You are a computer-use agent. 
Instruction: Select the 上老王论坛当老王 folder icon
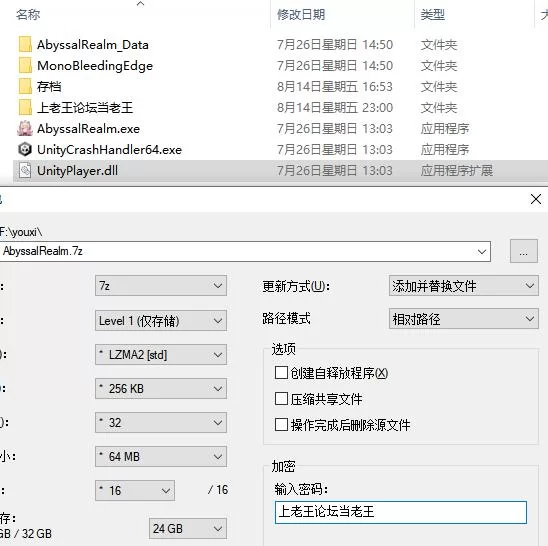(25, 107)
